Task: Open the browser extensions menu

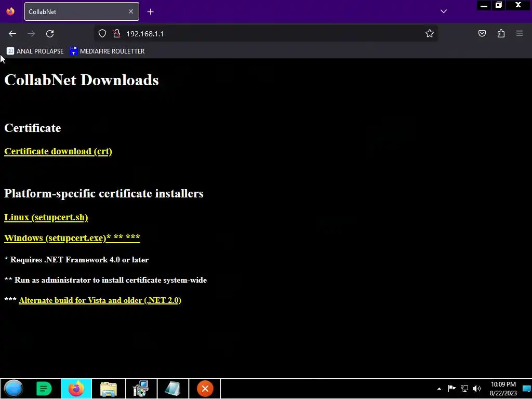Action: point(501,33)
